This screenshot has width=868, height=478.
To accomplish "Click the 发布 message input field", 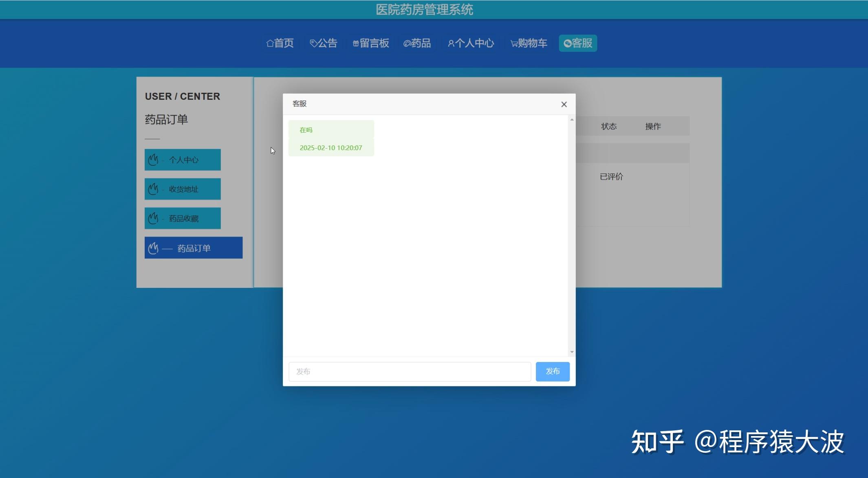I will click(409, 371).
